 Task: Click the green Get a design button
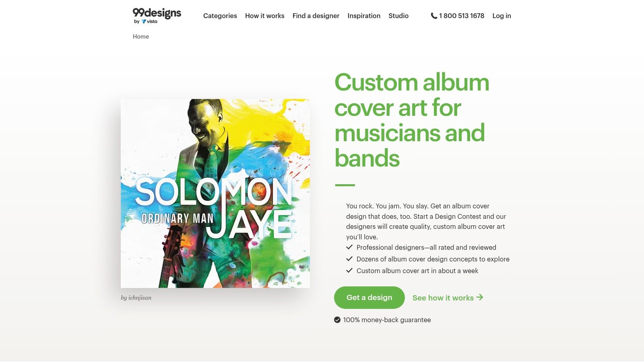pyautogui.click(x=369, y=298)
